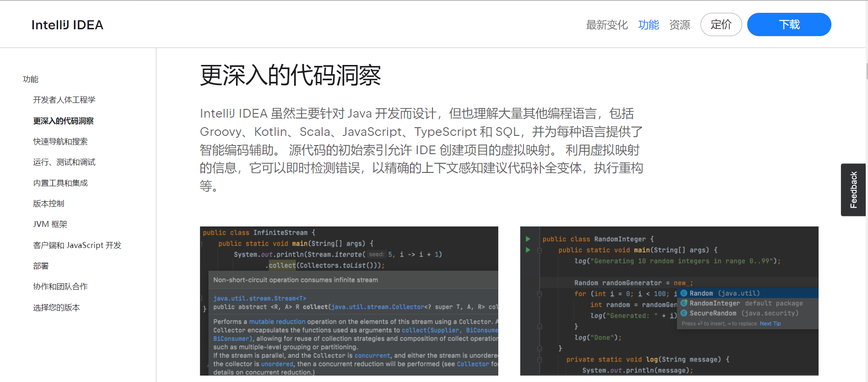Open the RandomInteger code screenshot

pos(669,301)
